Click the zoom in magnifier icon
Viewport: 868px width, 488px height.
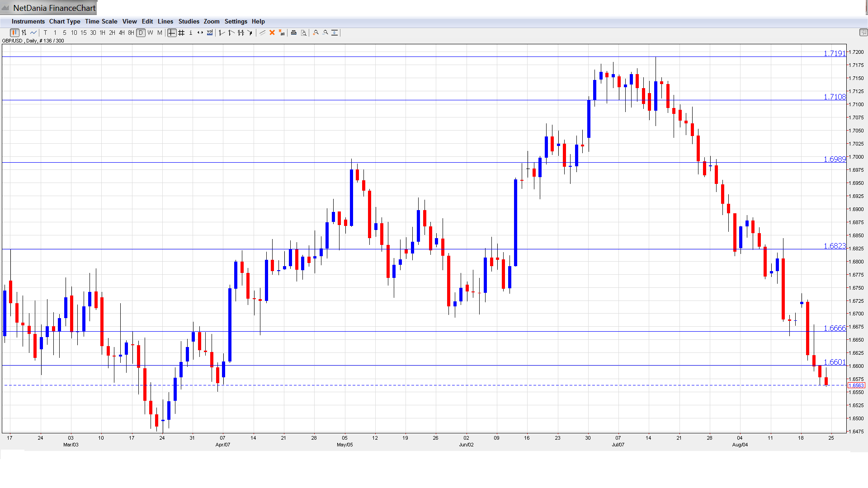point(316,33)
